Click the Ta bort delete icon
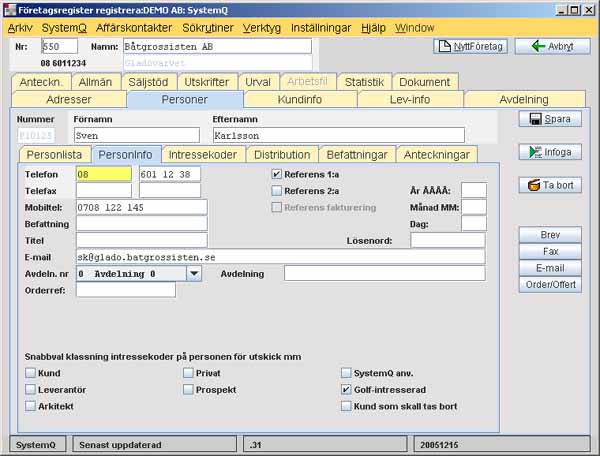This screenshot has height=456, width=600. coord(534,185)
